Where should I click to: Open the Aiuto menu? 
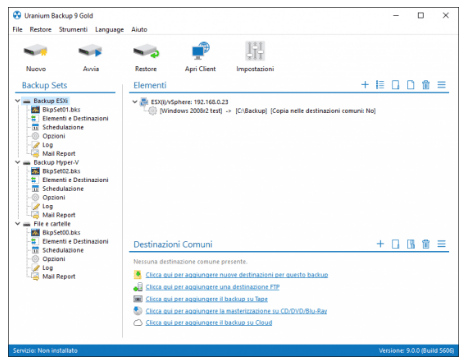click(x=139, y=29)
